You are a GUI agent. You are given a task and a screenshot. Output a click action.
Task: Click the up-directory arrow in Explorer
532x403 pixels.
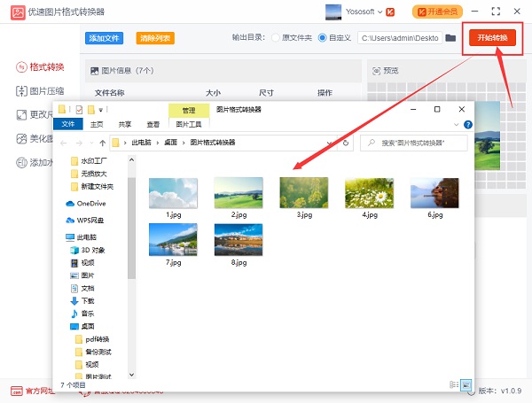(103, 142)
